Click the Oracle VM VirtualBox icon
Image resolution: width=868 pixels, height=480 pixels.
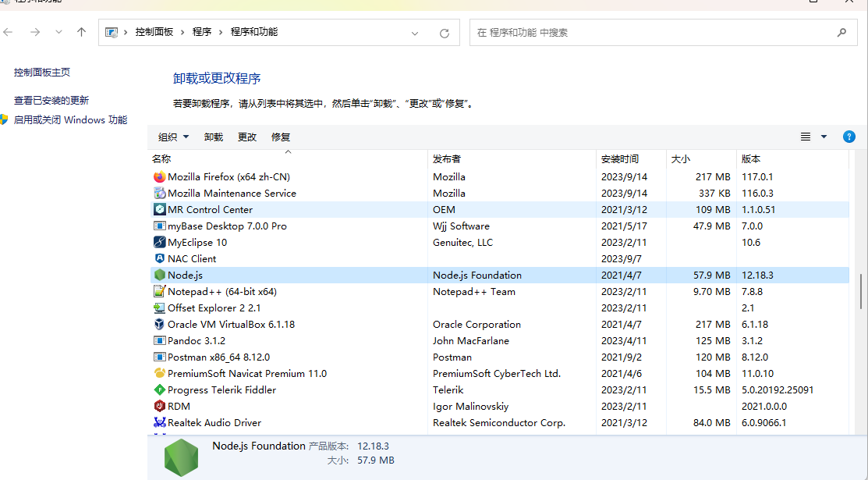[160, 325]
